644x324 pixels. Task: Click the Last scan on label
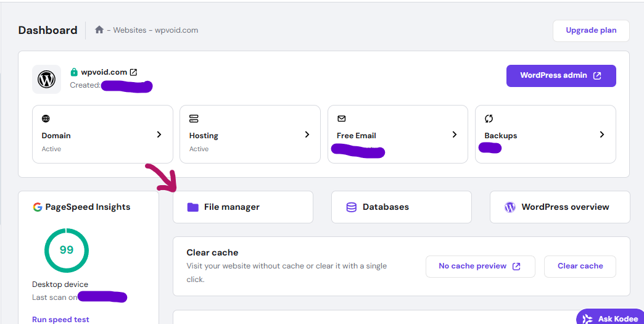[55, 297]
